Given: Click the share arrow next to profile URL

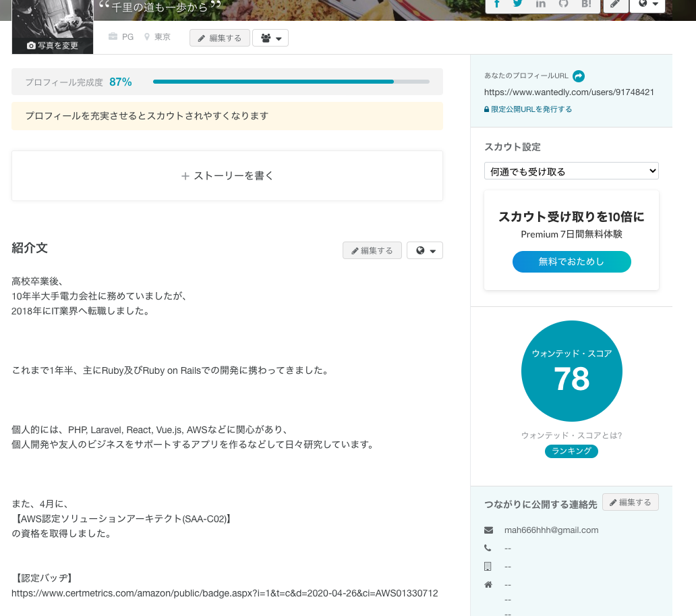Looking at the screenshot, I should coord(579,76).
